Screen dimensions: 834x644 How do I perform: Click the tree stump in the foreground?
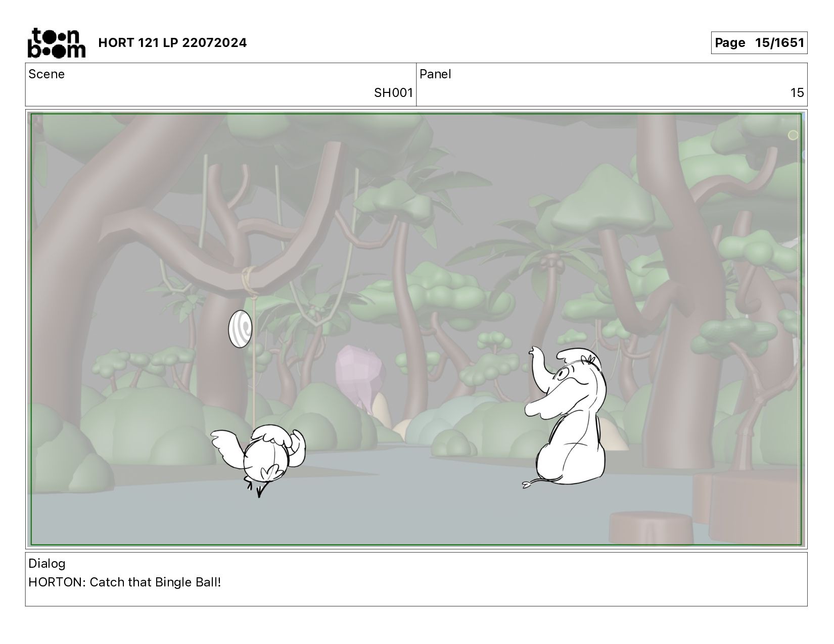coord(651,528)
